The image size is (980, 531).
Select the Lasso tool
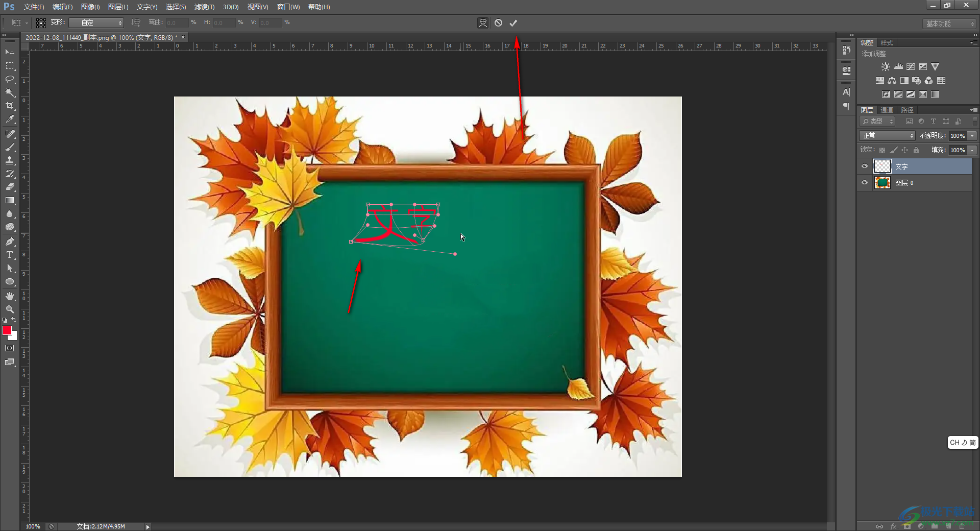10,79
